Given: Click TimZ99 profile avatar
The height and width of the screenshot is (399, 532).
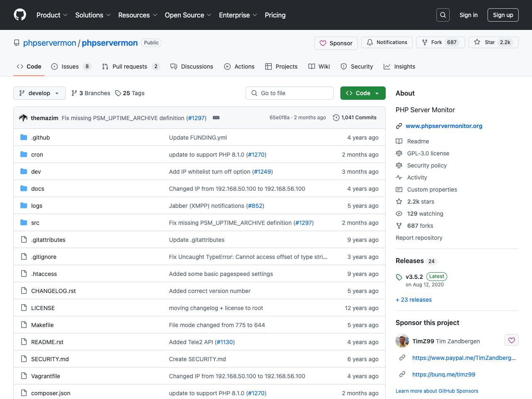Looking at the screenshot, I should point(402,341).
